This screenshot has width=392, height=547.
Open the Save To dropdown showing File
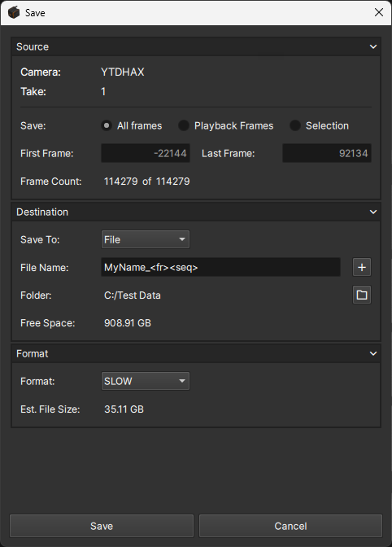coord(146,239)
